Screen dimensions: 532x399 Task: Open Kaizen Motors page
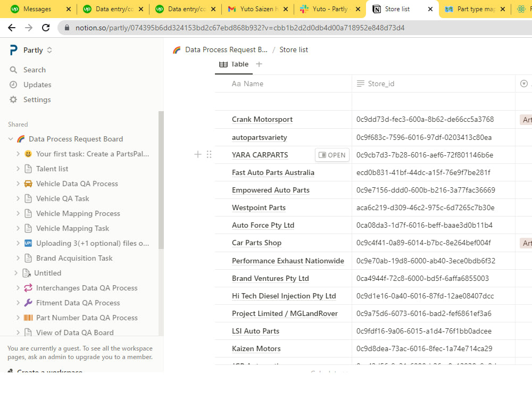coord(256,349)
